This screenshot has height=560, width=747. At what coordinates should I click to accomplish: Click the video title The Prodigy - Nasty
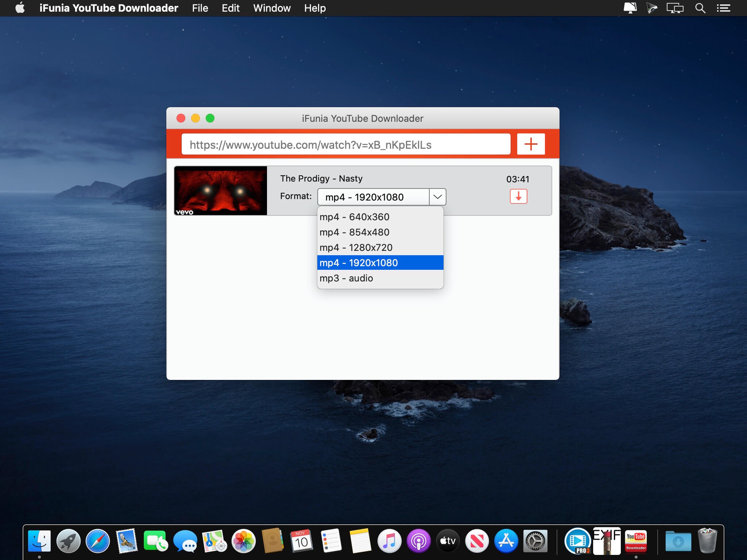click(321, 178)
